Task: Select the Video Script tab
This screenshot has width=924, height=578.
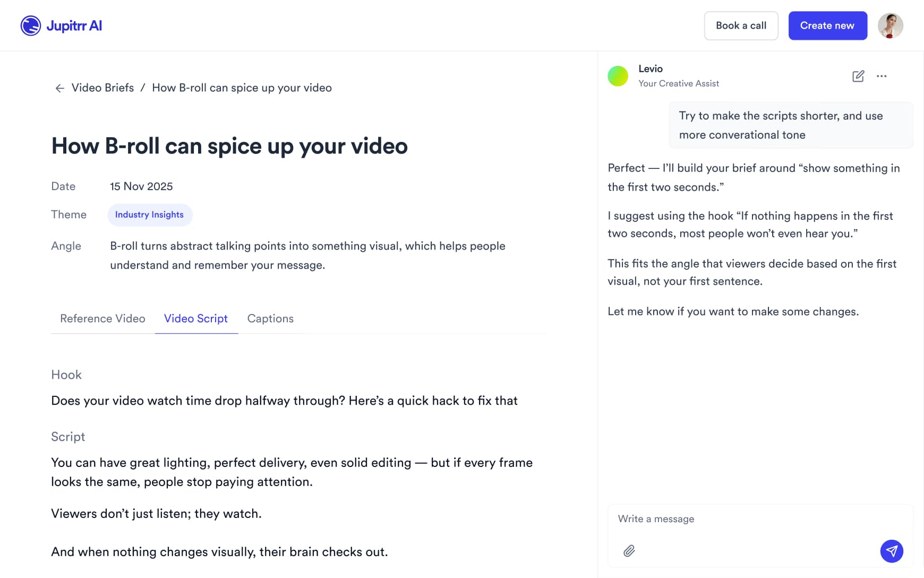Action: click(x=195, y=318)
